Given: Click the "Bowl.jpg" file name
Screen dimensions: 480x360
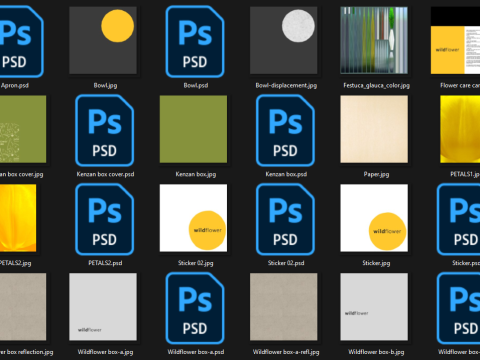Looking at the screenshot, I should (x=105, y=86).
